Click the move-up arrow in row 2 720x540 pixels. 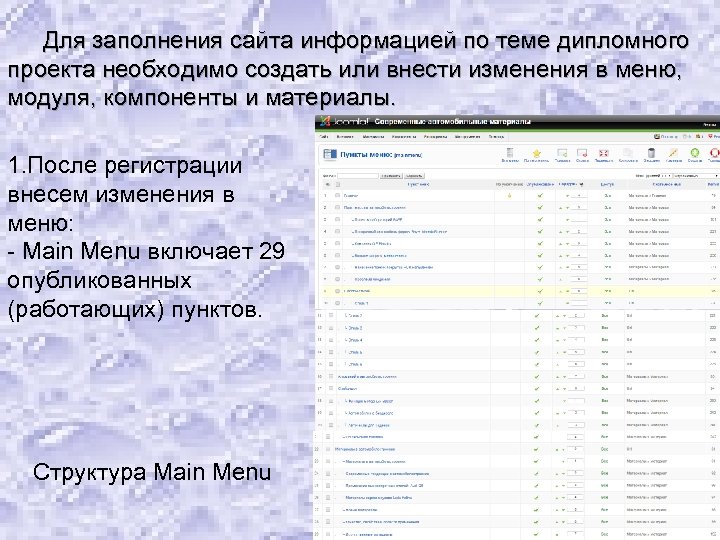(x=561, y=208)
